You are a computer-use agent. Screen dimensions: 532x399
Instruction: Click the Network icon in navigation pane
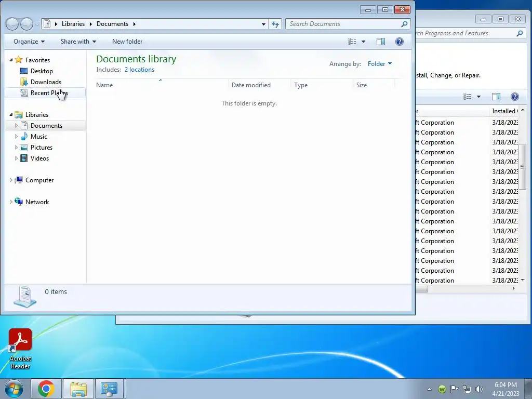(x=19, y=202)
